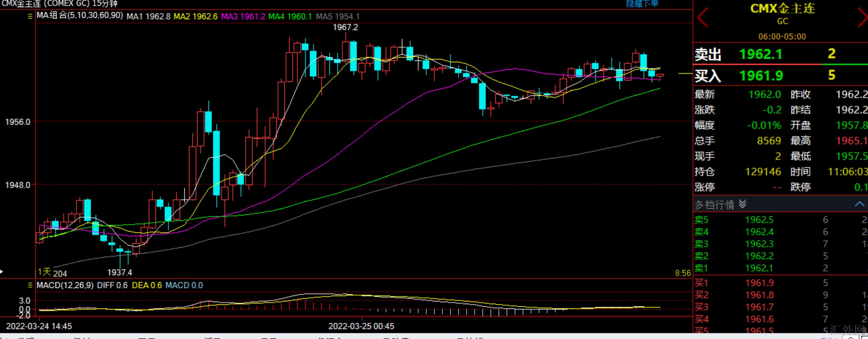
Task: Click the 买入 buy price row
Action: click(761, 76)
